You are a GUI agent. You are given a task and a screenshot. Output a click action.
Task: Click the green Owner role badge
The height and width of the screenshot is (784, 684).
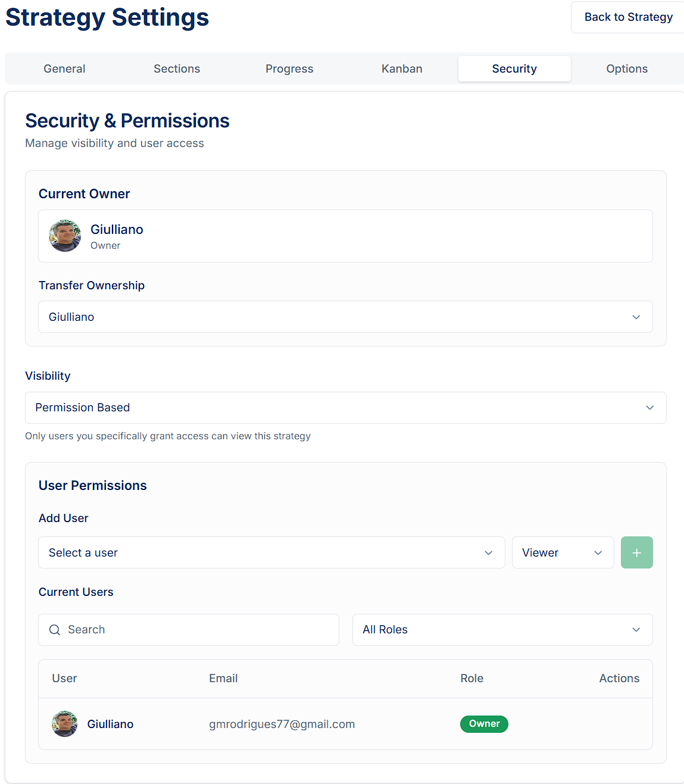pos(484,724)
